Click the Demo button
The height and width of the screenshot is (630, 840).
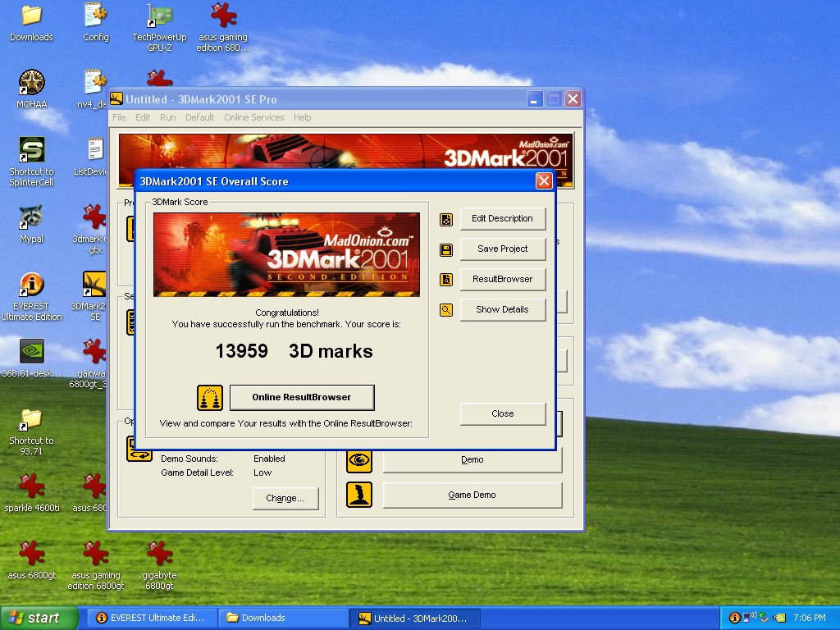pos(472,460)
